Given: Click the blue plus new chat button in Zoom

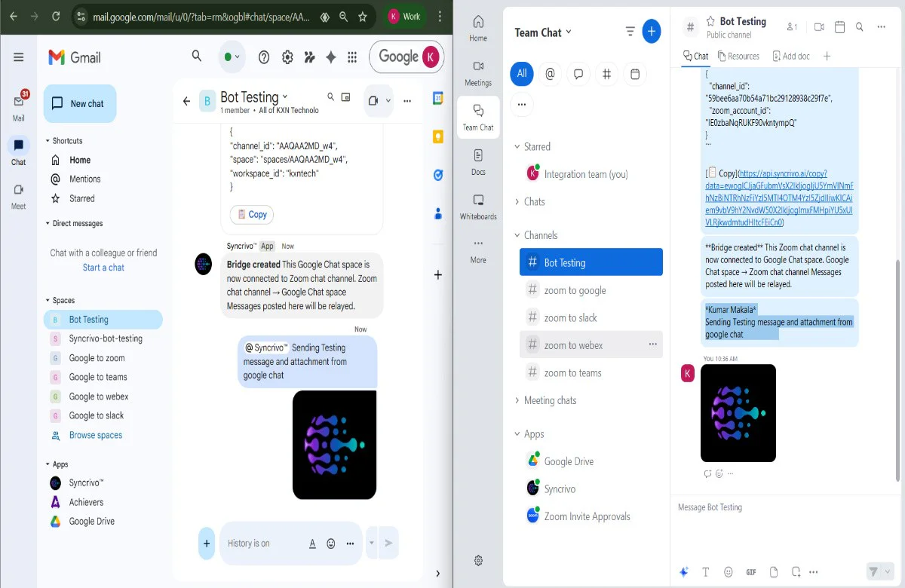Looking at the screenshot, I should point(652,32).
